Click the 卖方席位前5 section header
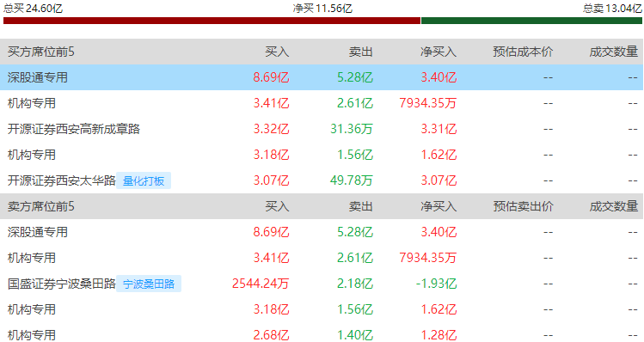Viewport: 644px width, 342px height. (41, 206)
